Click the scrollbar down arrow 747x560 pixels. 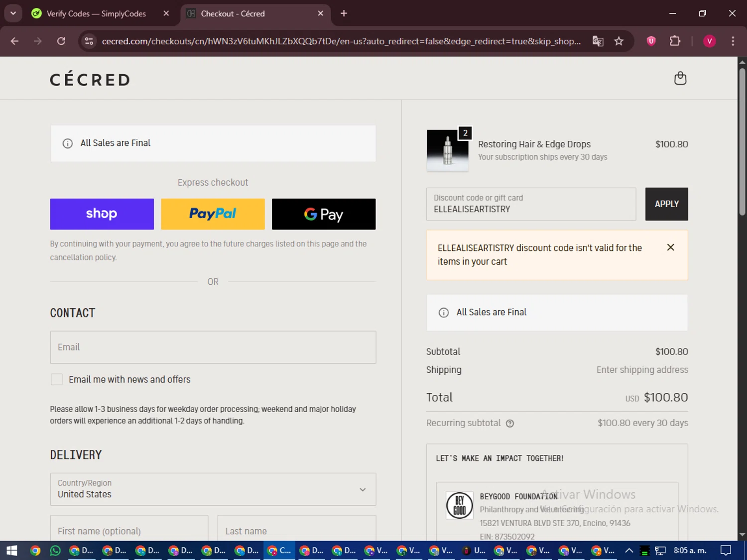742,535
